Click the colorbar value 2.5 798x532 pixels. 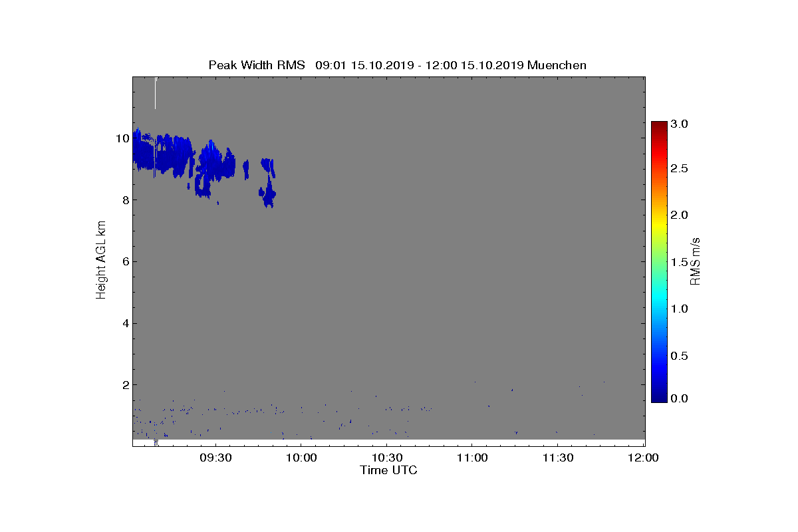(680, 169)
